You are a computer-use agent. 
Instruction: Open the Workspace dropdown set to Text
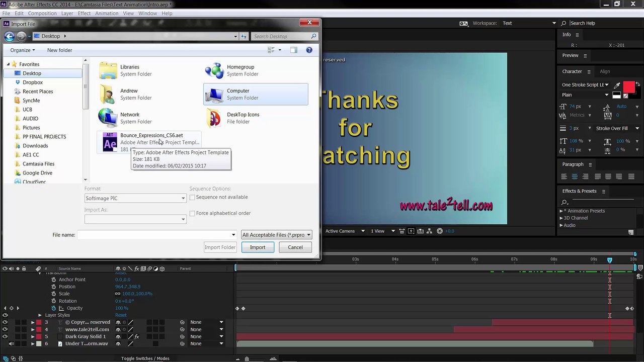tap(529, 23)
